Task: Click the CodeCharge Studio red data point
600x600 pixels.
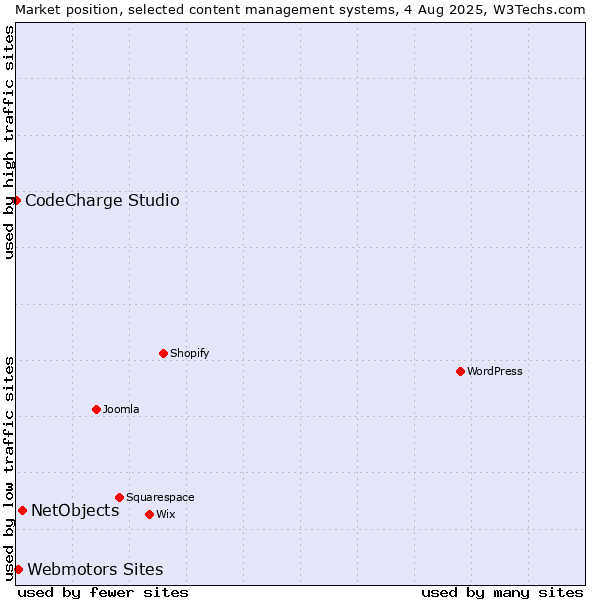Action: 16,201
